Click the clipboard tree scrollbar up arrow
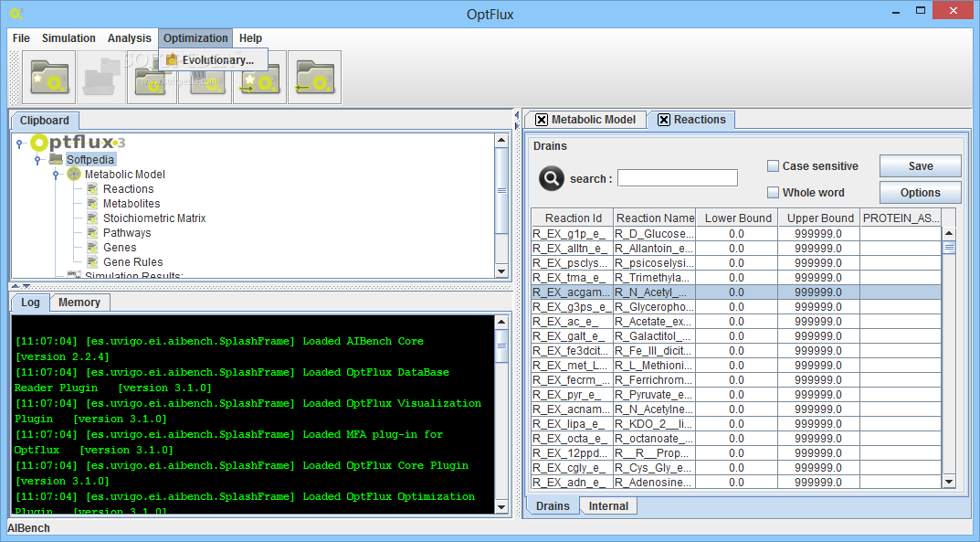The image size is (980, 542). [501, 140]
